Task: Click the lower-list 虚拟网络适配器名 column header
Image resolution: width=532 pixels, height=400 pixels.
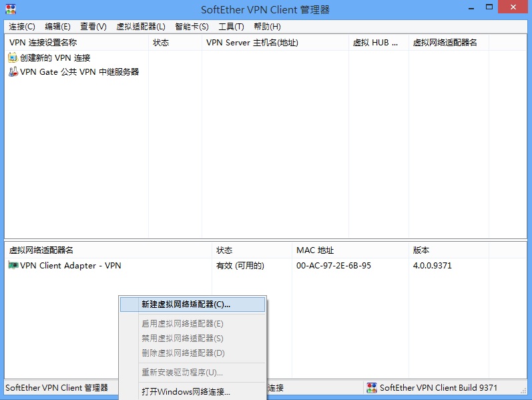Action: pyautogui.click(x=108, y=250)
